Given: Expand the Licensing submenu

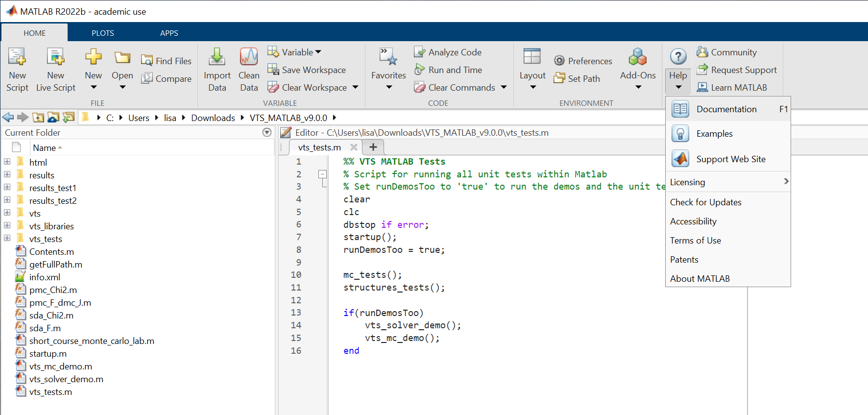Looking at the screenshot, I should pos(728,182).
